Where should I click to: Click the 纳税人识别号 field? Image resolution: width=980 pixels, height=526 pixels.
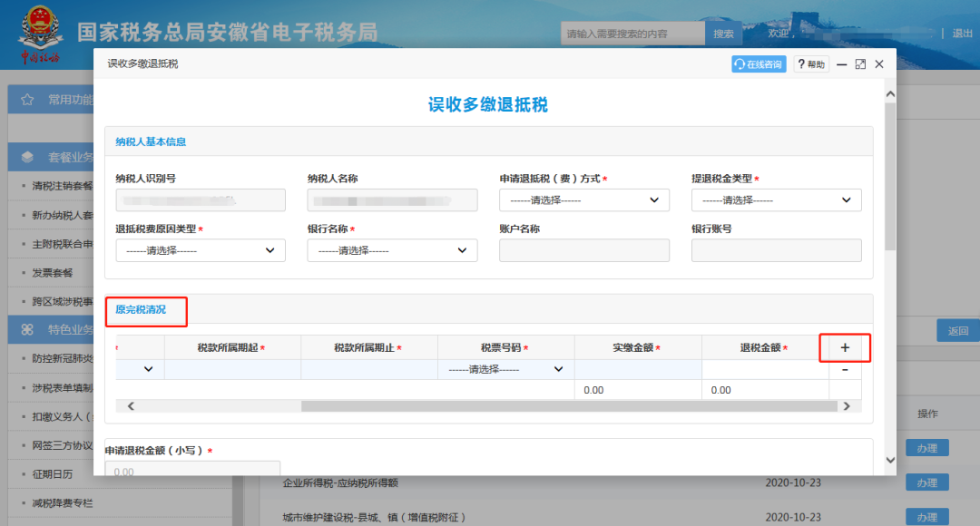(200, 200)
